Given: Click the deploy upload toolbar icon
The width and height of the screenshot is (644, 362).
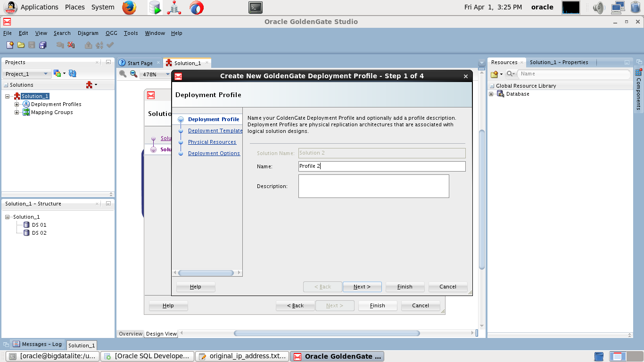Looking at the screenshot, I should pyautogui.click(x=88, y=45).
